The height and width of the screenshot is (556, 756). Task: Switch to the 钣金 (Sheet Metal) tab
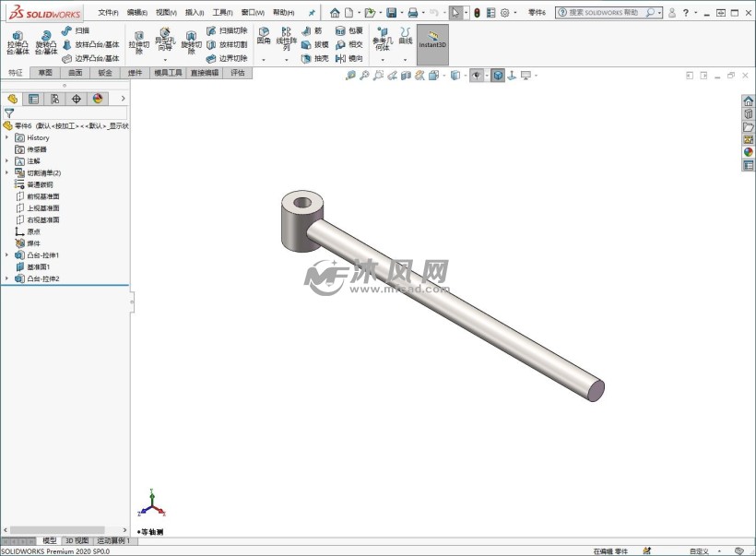click(x=105, y=72)
